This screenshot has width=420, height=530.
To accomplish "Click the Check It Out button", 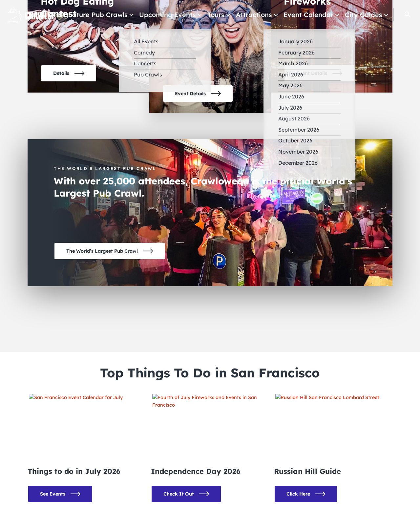I will click(186, 494).
